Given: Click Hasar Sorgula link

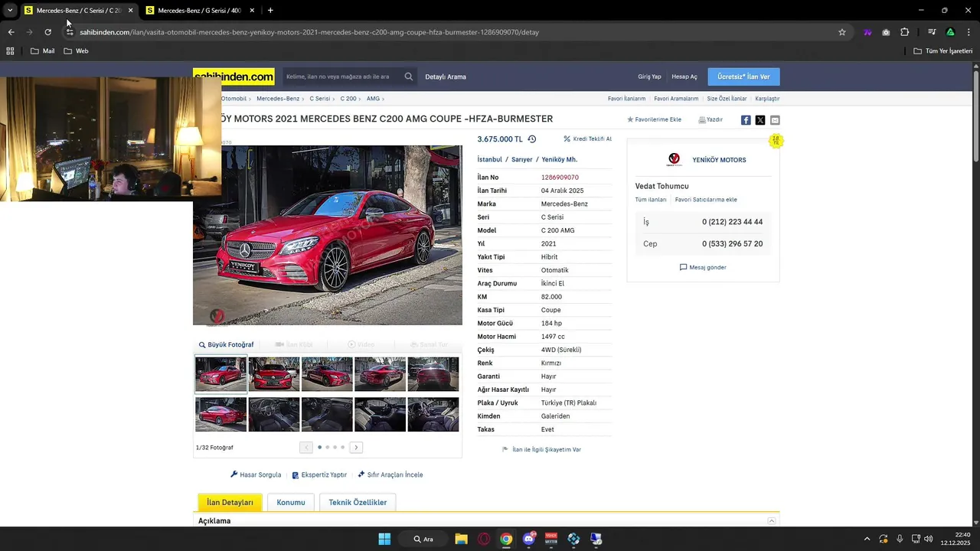Looking at the screenshot, I should [256, 475].
